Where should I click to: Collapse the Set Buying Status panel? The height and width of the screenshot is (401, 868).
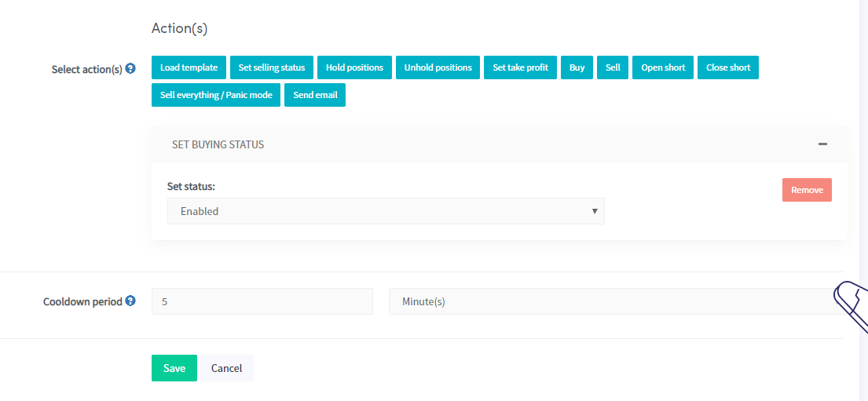coord(822,144)
